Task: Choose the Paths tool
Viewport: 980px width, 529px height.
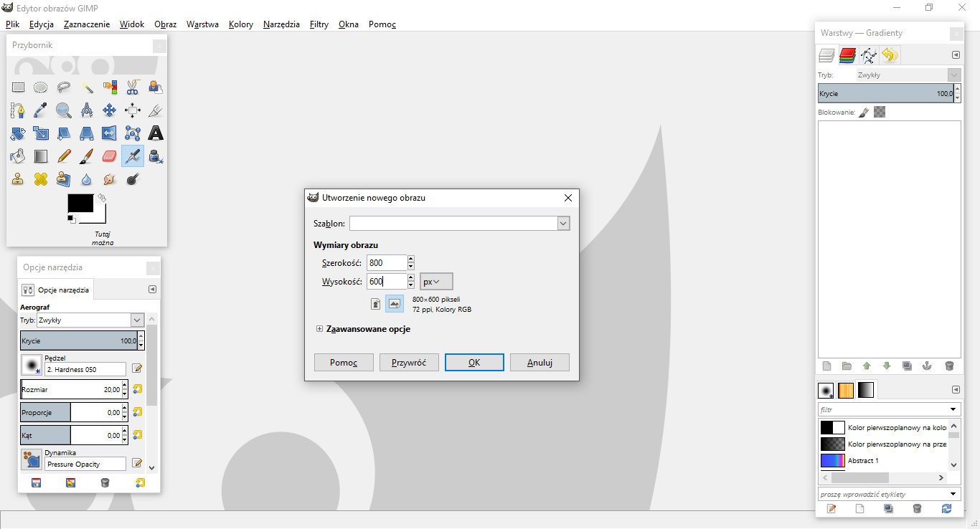Action: click(18, 110)
